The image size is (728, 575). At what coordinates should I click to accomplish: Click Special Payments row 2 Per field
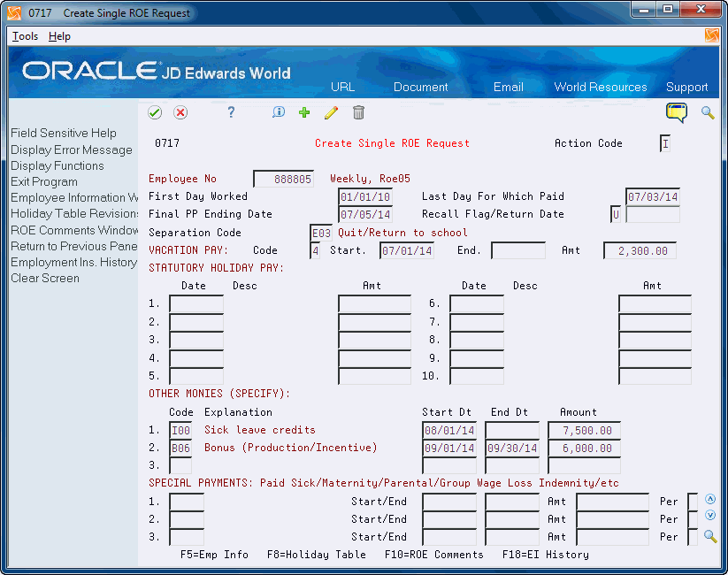[x=693, y=519]
